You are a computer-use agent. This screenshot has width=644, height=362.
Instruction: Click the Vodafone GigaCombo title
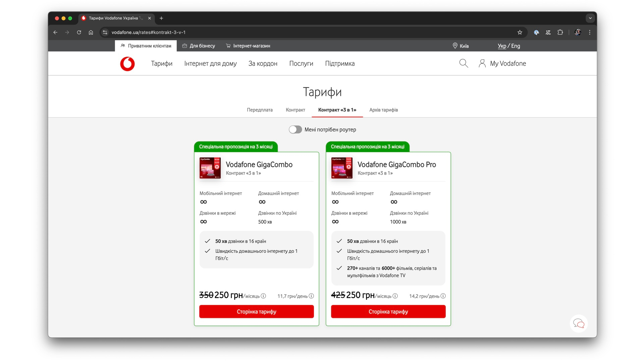tap(259, 165)
